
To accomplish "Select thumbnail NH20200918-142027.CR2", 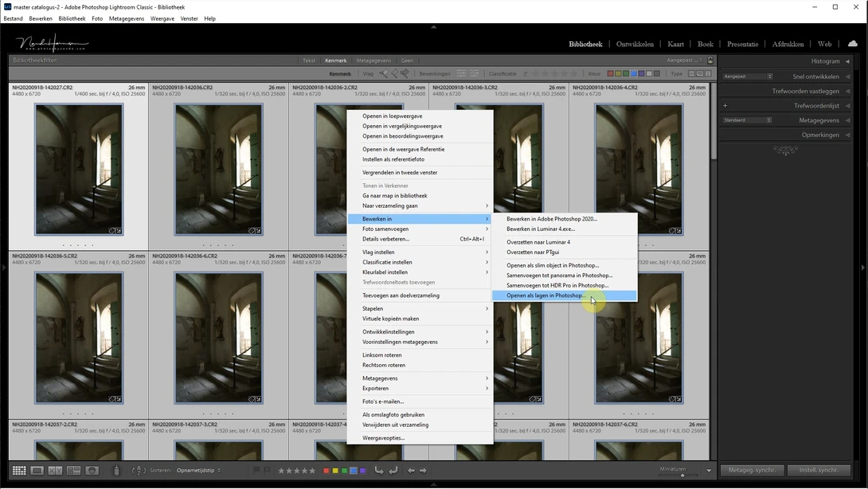I will pos(79,169).
